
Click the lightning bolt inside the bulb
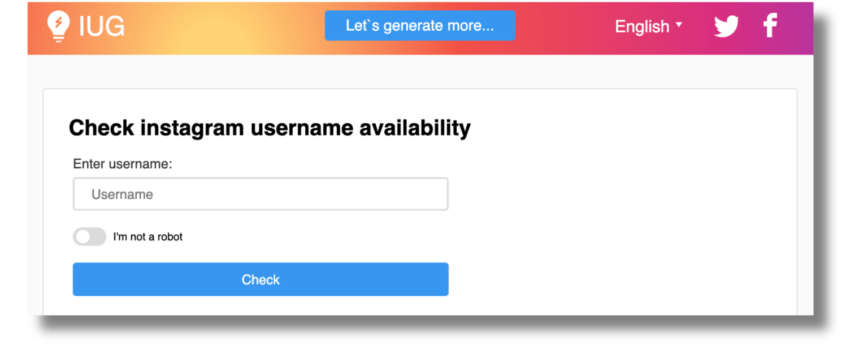[58, 23]
